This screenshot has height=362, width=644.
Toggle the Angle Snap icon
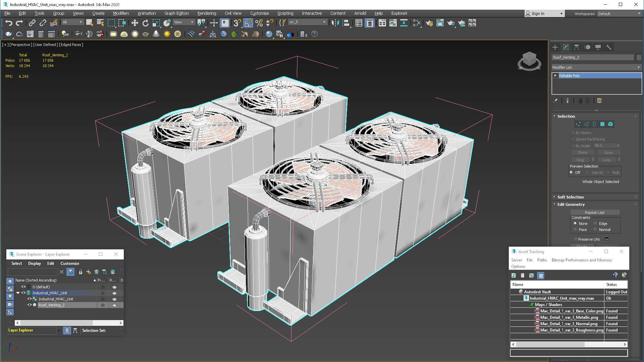click(248, 23)
